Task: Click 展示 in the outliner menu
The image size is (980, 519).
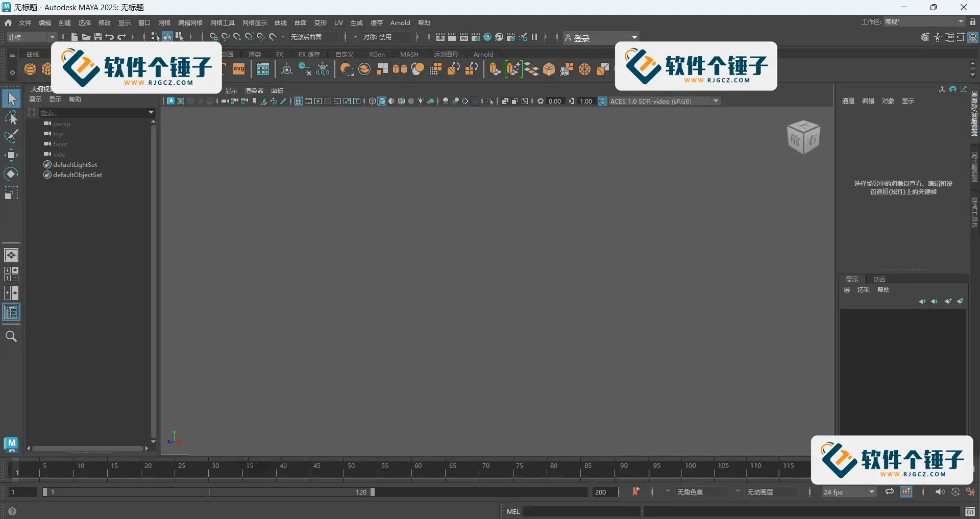Action: point(35,99)
